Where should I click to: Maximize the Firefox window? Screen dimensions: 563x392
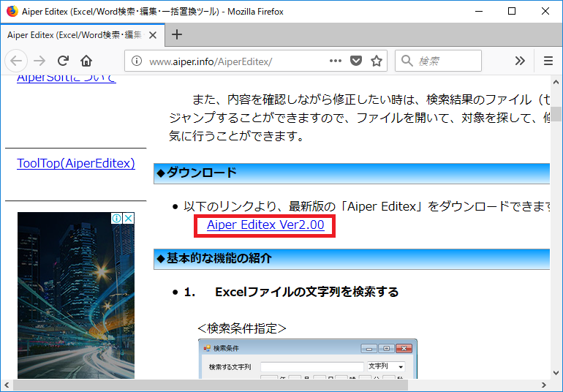pyautogui.click(x=512, y=11)
